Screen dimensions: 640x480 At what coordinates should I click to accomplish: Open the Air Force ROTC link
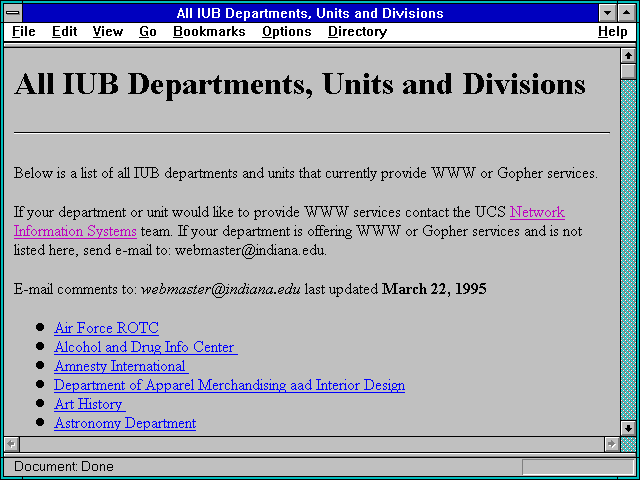106,328
